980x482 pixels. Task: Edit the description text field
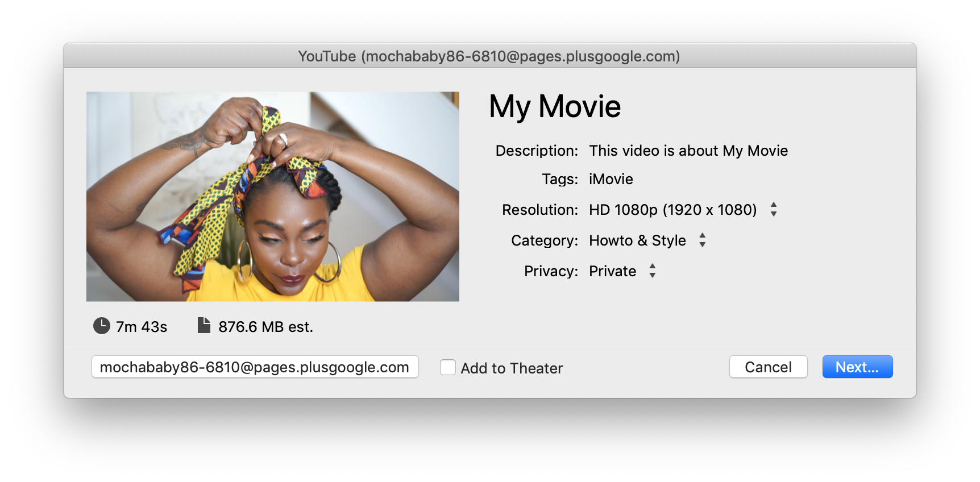coord(688,151)
